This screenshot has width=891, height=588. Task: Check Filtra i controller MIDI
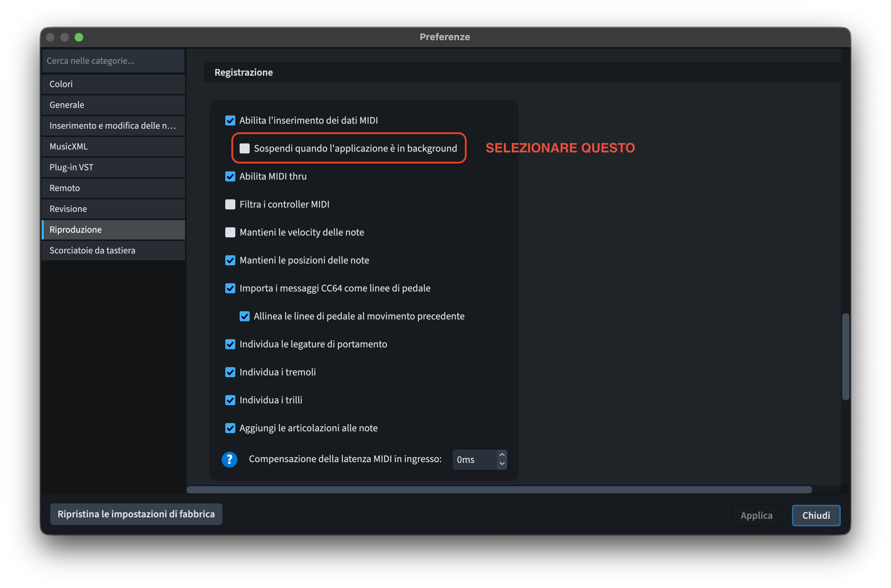(x=230, y=204)
